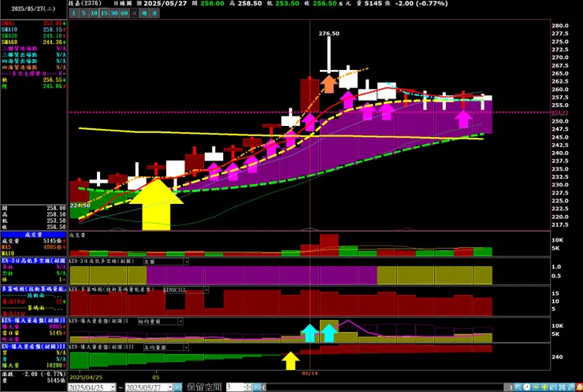
Task: Switch to the daily (日) chart period
Action: [134, 13]
